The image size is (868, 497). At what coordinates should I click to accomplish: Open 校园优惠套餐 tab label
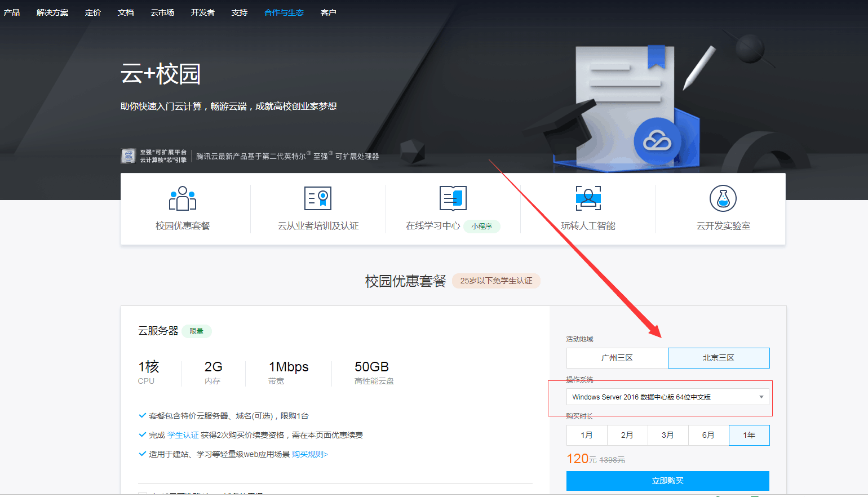183,226
